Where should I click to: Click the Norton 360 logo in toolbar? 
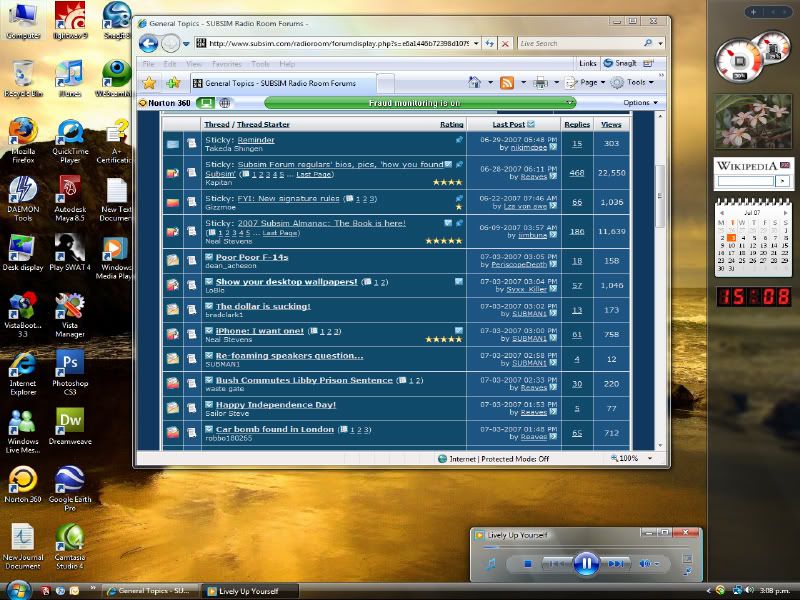click(x=165, y=103)
